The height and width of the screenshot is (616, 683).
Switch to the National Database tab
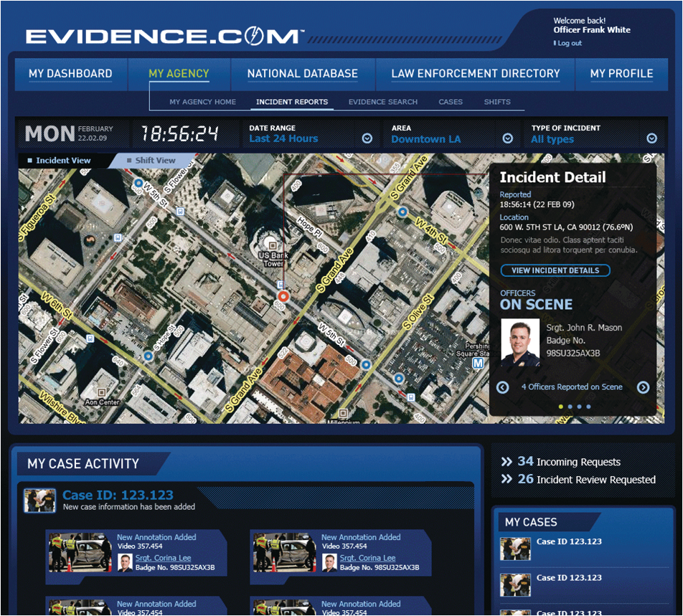point(302,73)
